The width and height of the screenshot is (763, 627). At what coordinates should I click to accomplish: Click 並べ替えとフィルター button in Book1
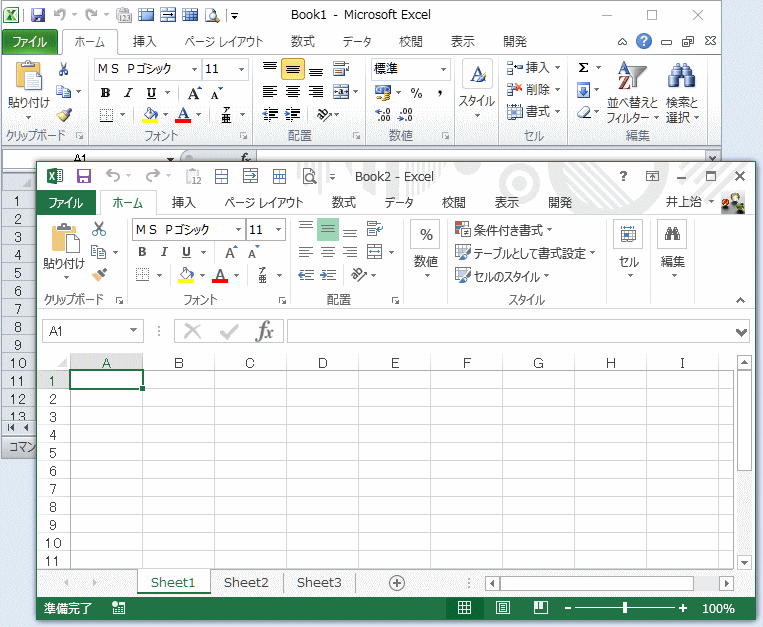click(x=632, y=92)
